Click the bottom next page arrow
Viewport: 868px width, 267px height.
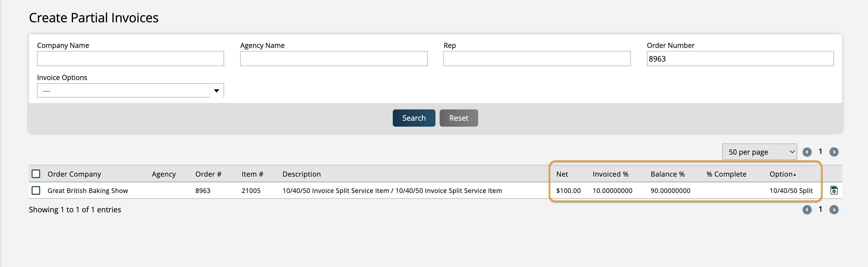click(834, 210)
